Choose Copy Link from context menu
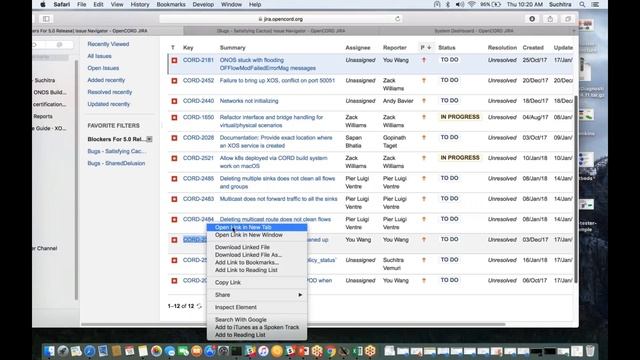This screenshot has height=360, width=640. coord(257,282)
